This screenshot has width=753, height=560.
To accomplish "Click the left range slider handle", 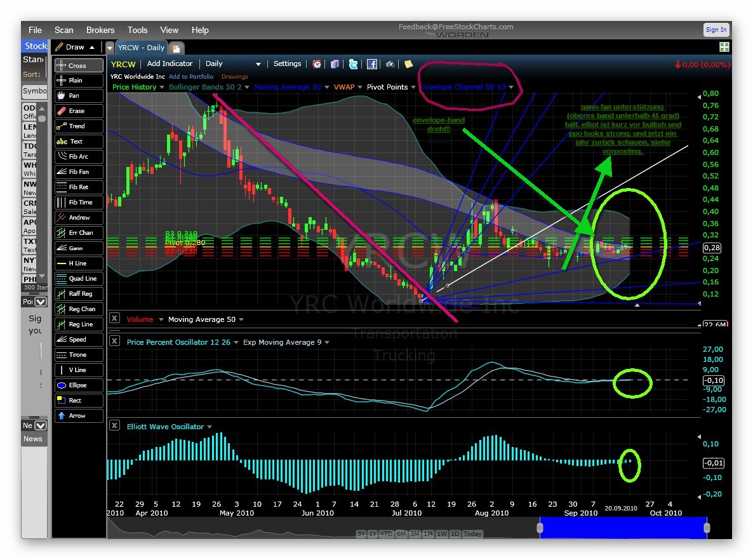I will coord(540,528).
